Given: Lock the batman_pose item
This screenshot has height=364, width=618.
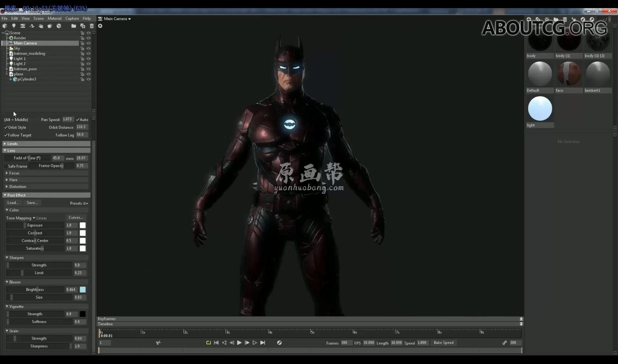Looking at the screenshot, I should point(82,69).
